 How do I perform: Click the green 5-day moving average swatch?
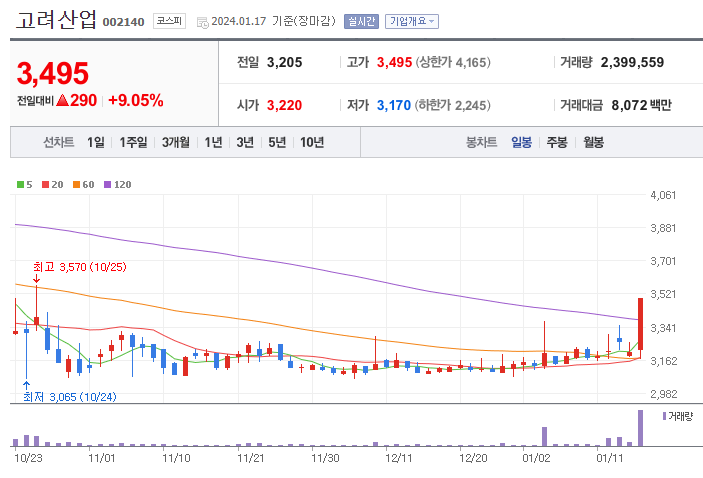(20, 184)
